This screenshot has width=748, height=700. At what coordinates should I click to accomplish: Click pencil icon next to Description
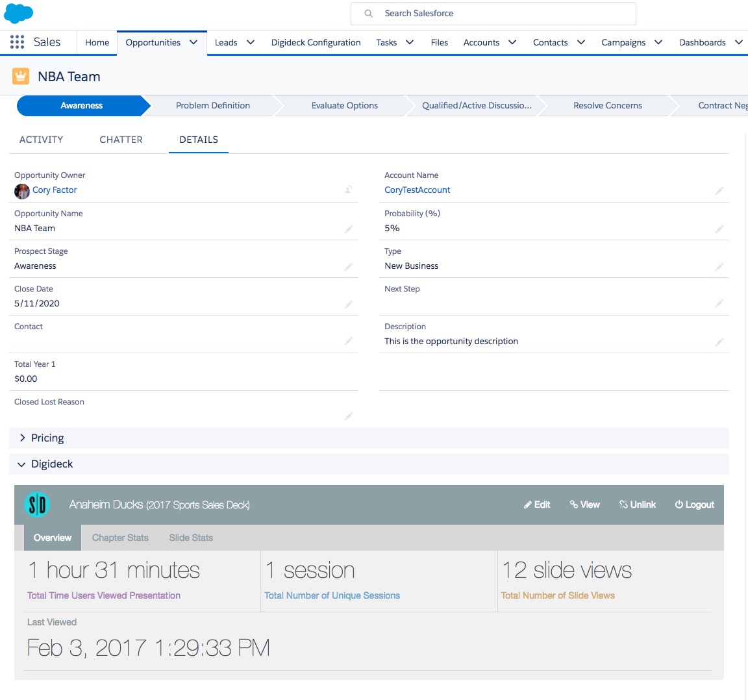pyautogui.click(x=719, y=342)
